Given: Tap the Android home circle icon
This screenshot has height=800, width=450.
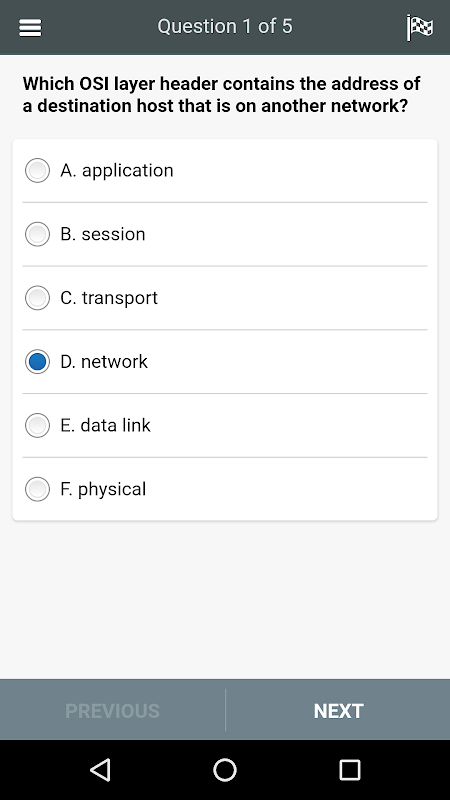Looking at the screenshot, I should coord(225,769).
